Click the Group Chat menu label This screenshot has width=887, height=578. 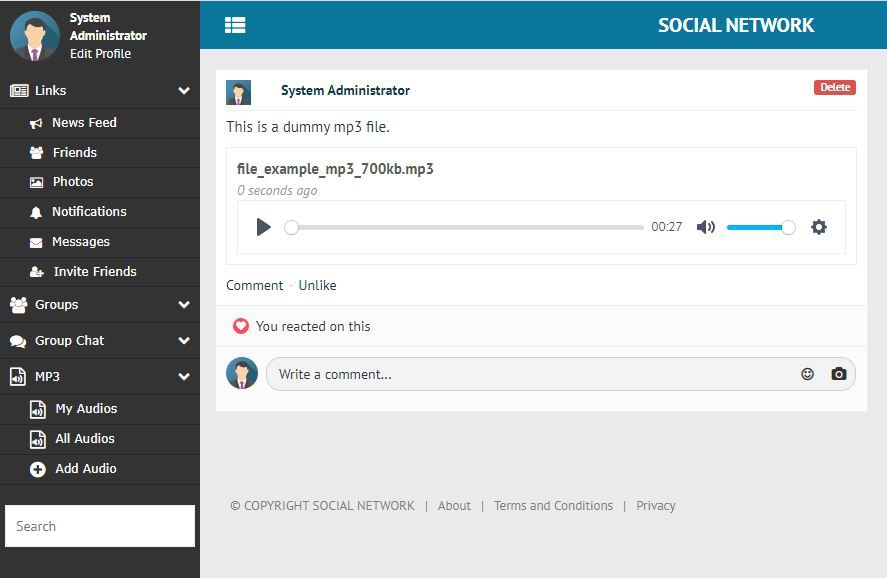[70, 340]
